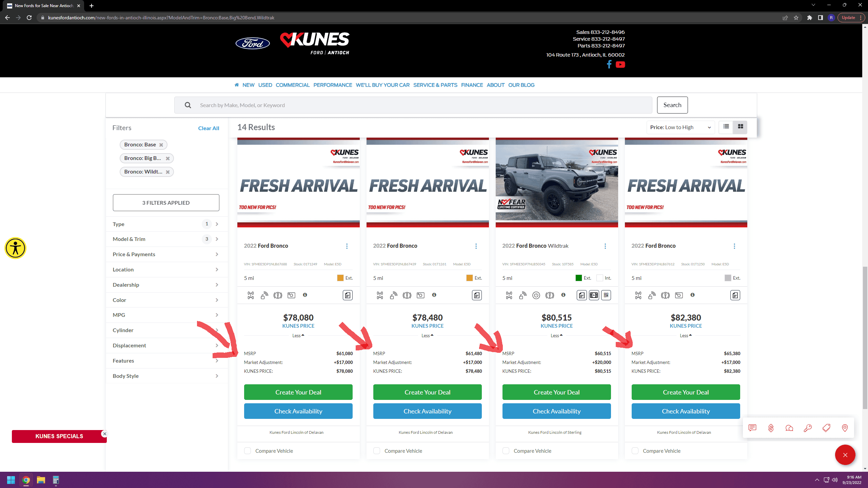Open File Explorer from the taskbar
This screenshot has width=868, height=488.
[x=41, y=480]
